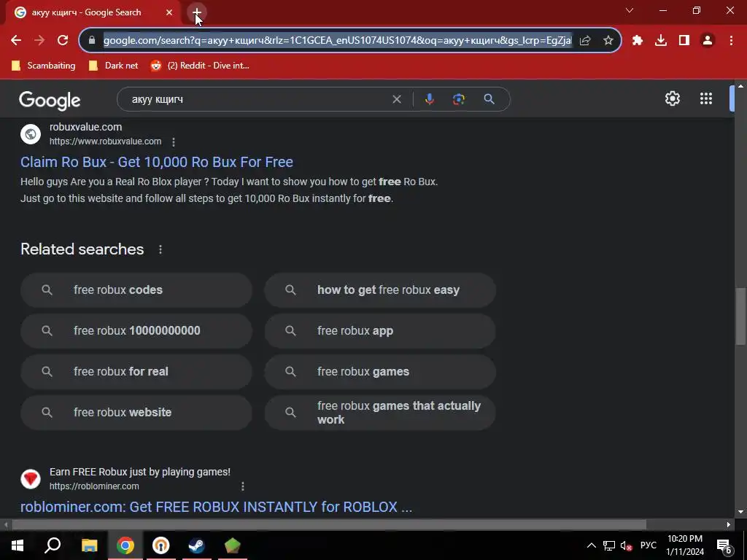Select the address bar URL
Viewport: 747px width, 560px height.
tap(337, 41)
